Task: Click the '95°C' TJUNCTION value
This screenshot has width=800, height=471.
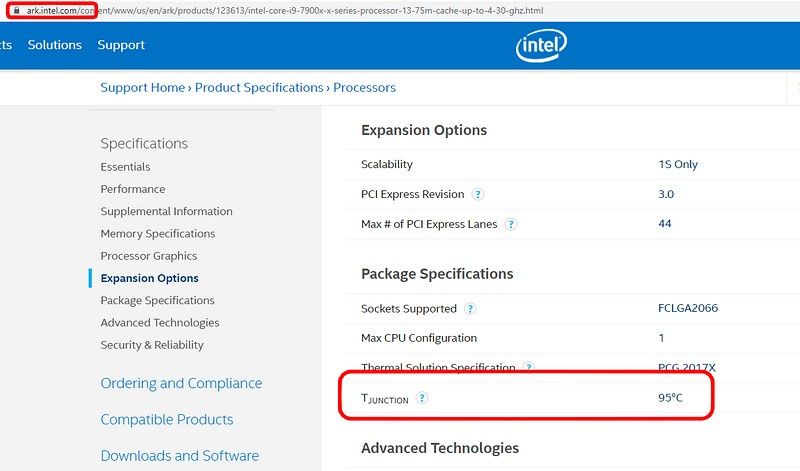Action: 670,398
